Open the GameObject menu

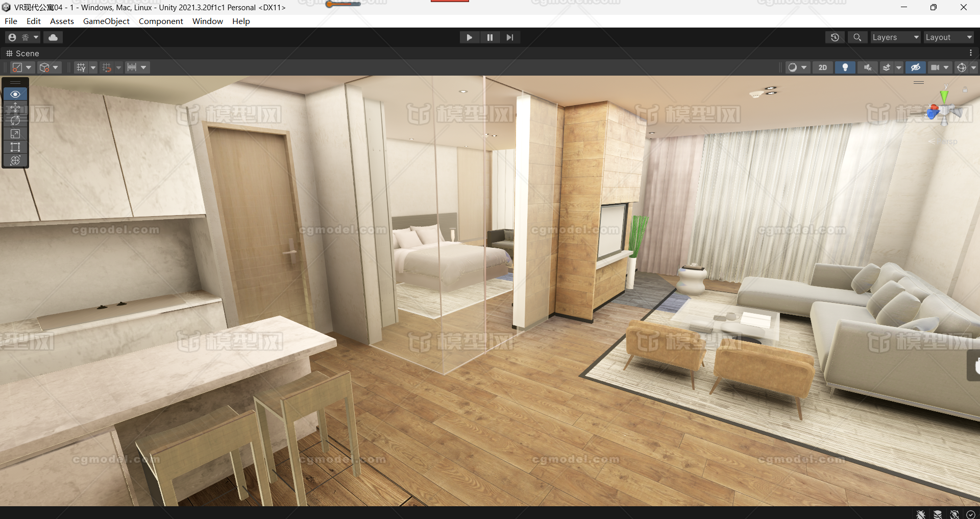coord(106,21)
